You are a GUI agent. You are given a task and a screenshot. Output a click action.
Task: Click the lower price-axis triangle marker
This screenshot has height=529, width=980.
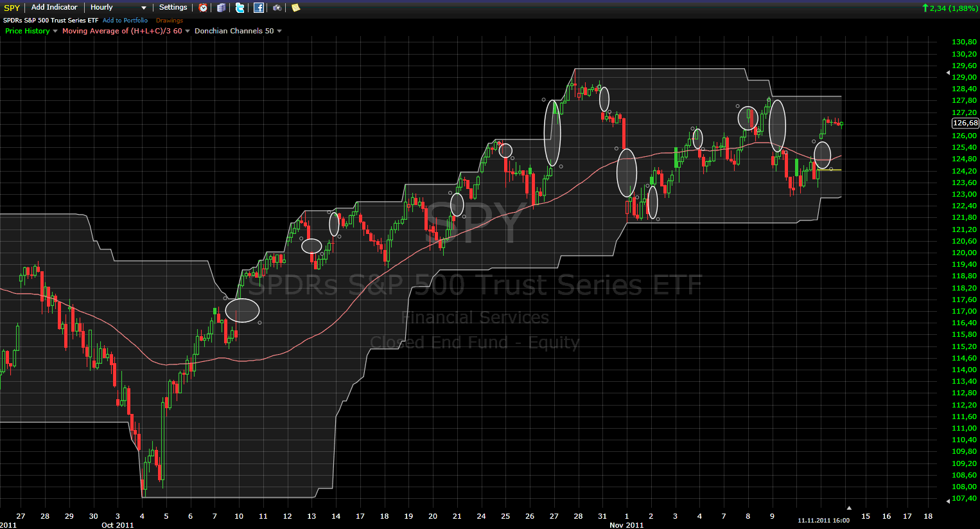click(948, 499)
